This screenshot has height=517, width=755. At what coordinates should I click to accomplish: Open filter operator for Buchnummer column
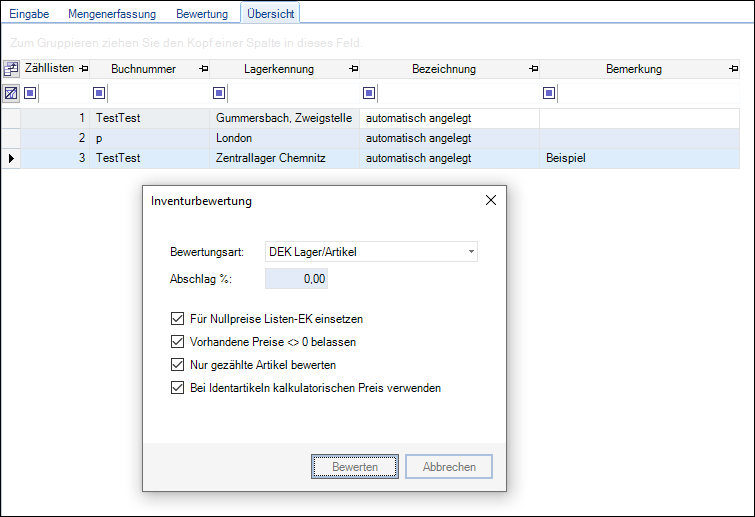100,93
